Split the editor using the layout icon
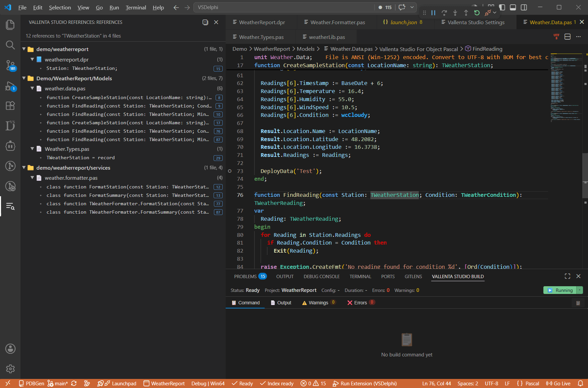This screenshot has width=588, height=388. 568,37
